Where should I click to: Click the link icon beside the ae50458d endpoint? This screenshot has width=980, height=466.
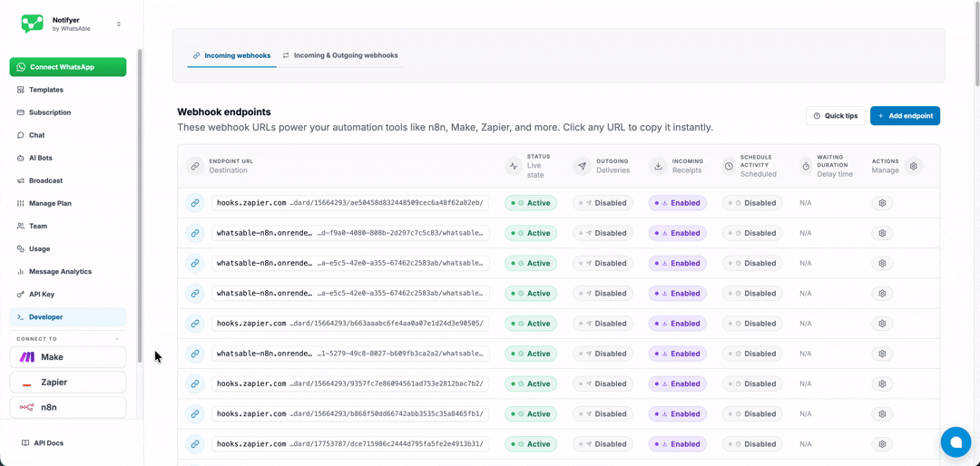tap(195, 203)
